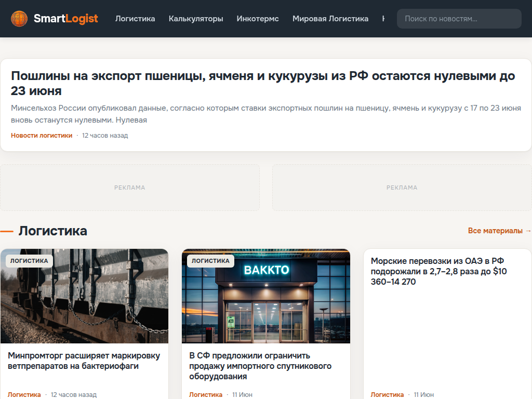
Task: Open the railway wagon article thumbnail
Action: [85, 296]
